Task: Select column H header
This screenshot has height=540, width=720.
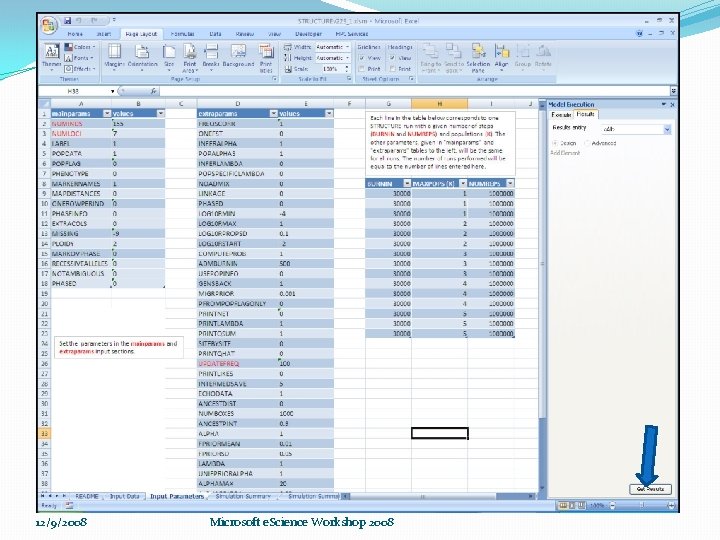Action: (x=439, y=104)
